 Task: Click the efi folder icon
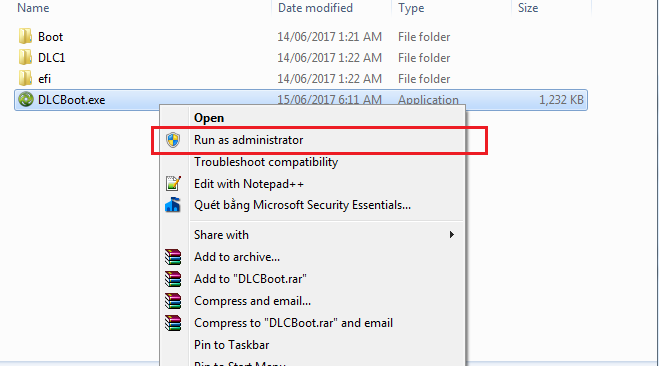point(25,79)
